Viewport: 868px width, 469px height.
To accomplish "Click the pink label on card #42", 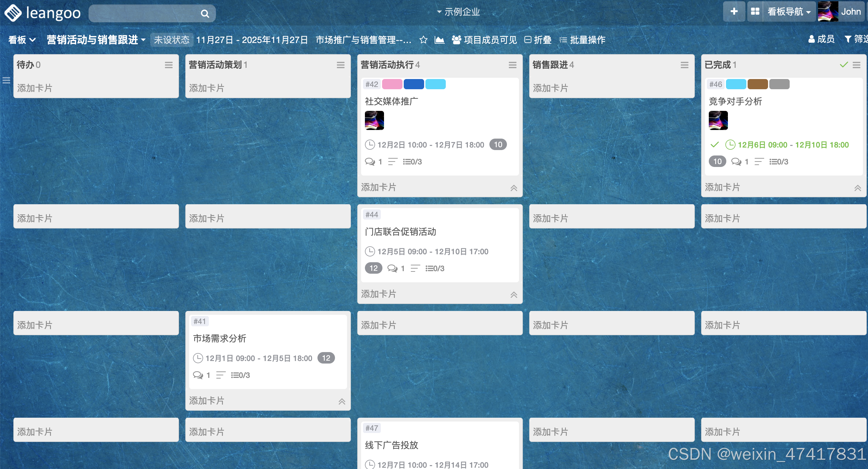I will pyautogui.click(x=392, y=84).
